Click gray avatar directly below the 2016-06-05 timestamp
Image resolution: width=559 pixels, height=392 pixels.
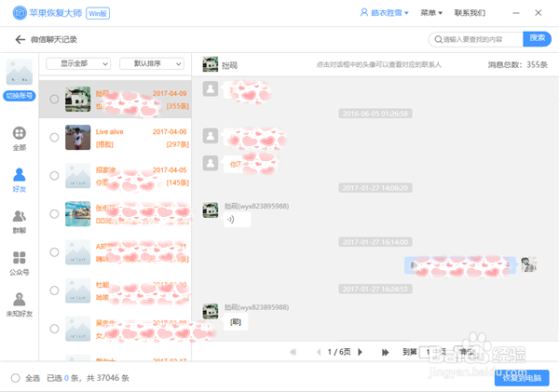(x=211, y=136)
